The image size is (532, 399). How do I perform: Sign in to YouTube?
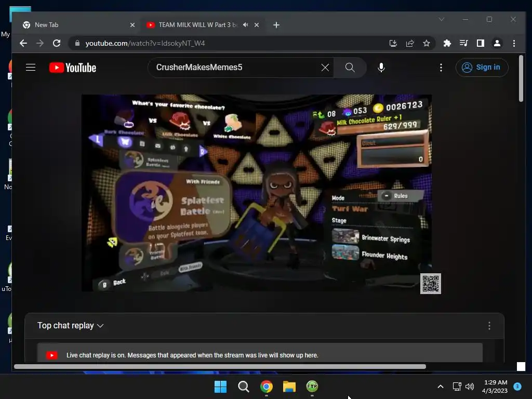click(482, 68)
